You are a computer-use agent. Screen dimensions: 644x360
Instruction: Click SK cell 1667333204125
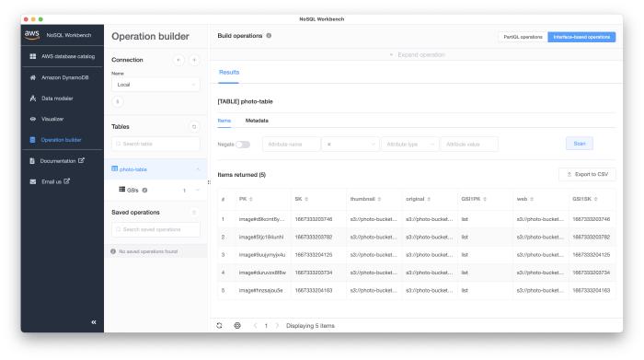(x=314, y=255)
